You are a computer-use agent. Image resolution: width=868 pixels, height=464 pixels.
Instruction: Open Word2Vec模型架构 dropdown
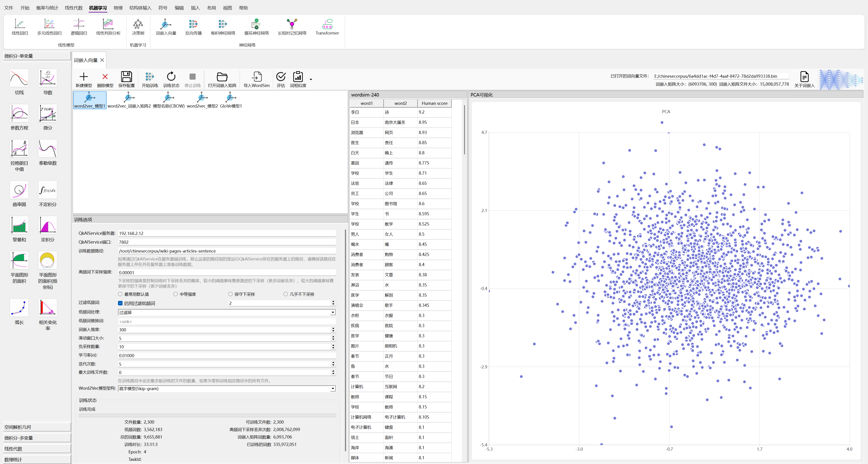click(333, 389)
